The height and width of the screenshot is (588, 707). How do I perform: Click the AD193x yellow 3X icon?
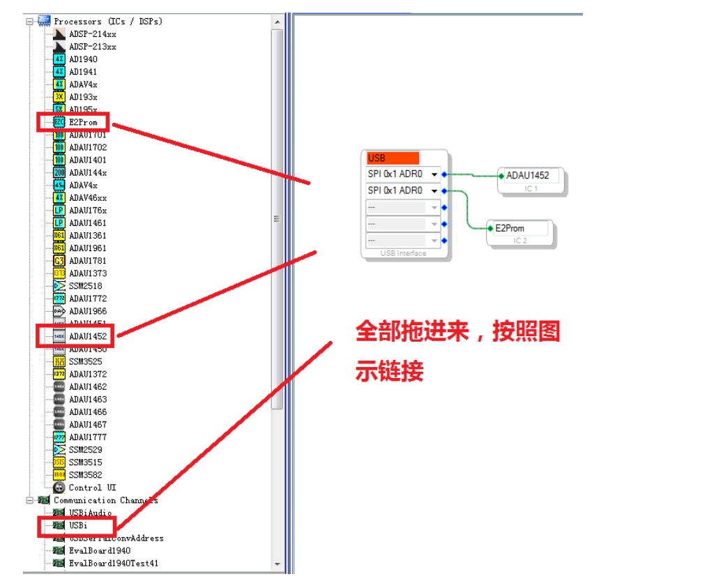pyautogui.click(x=59, y=97)
